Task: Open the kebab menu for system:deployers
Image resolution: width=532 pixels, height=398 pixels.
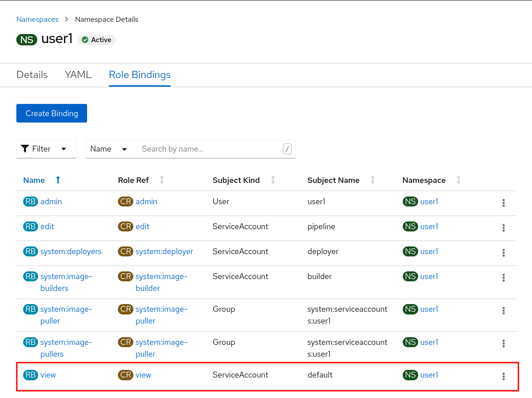Action: click(x=503, y=253)
